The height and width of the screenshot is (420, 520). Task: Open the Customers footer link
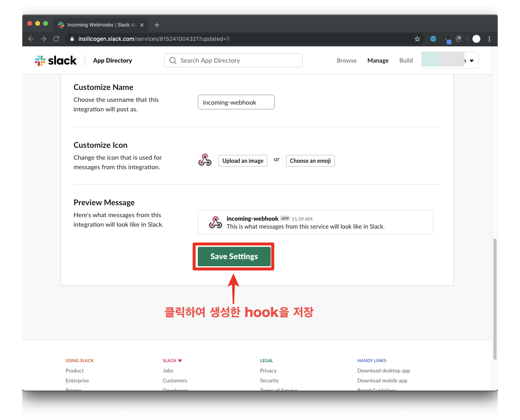coord(175,381)
